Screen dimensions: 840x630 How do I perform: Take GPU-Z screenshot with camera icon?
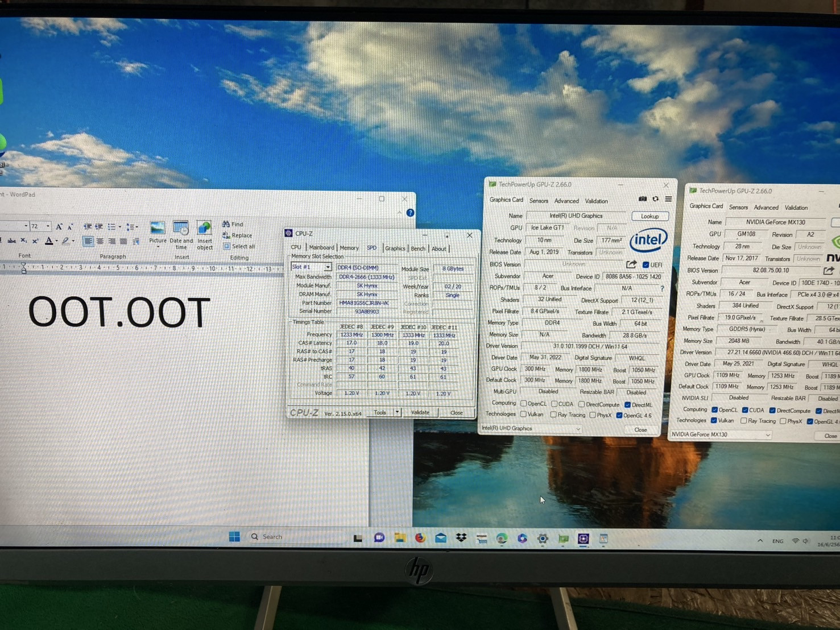pyautogui.click(x=643, y=199)
